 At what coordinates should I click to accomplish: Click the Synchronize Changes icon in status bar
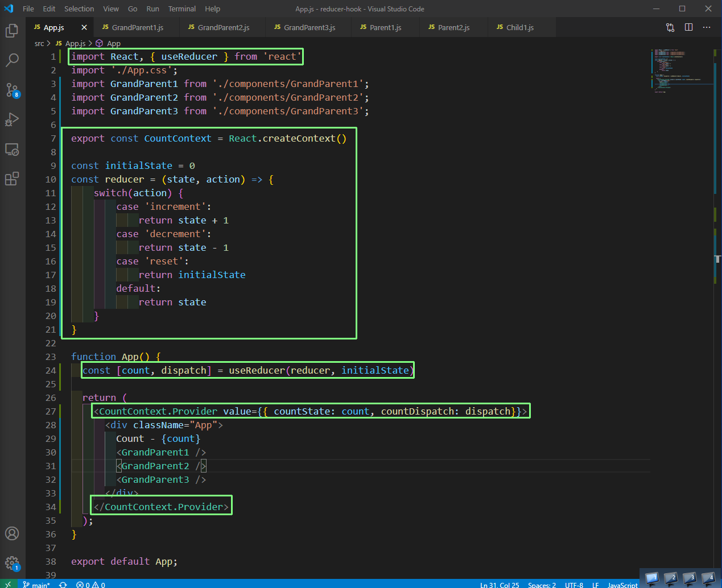point(63,585)
